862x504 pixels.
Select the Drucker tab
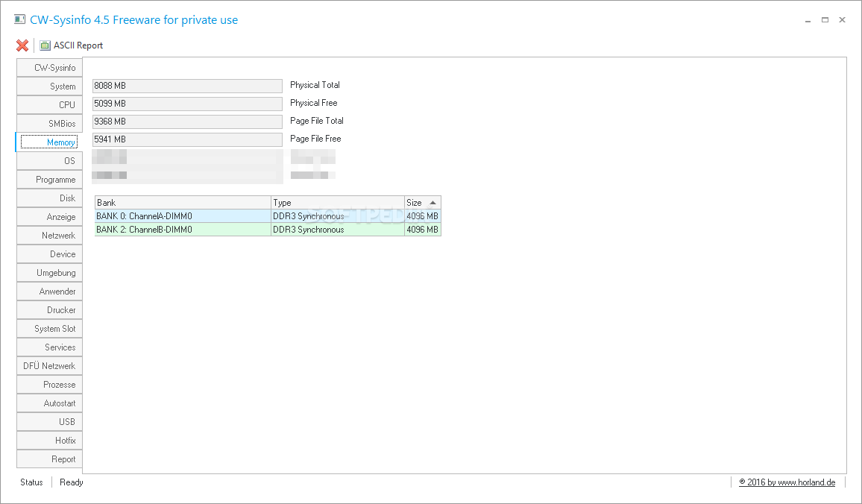(49, 310)
